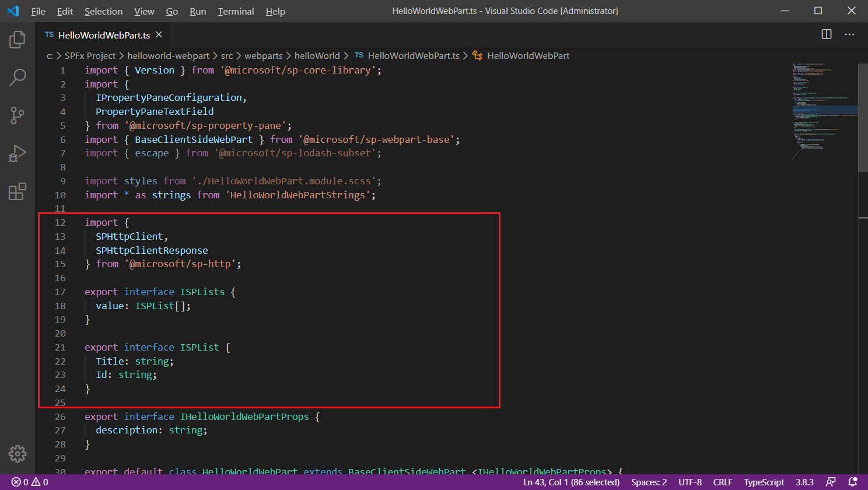Open the Source Control view icon
The image size is (868, 490).
click(x=17, y=116)
